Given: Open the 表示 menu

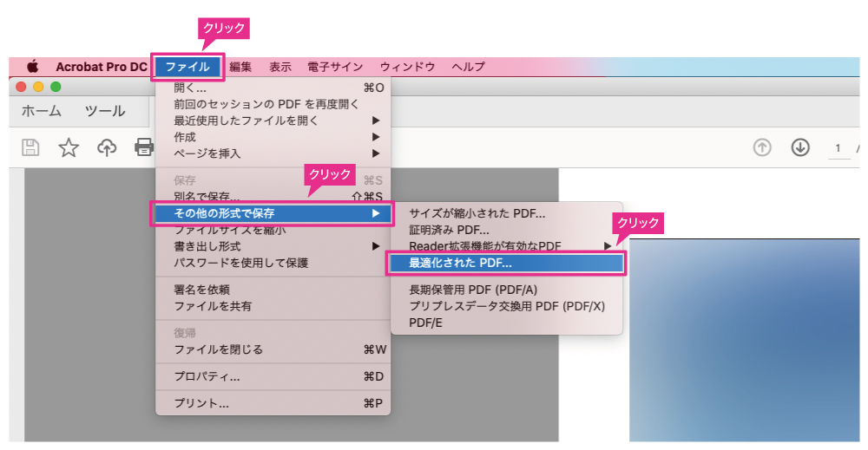Looking at the screenshot, I should (280, 67).
